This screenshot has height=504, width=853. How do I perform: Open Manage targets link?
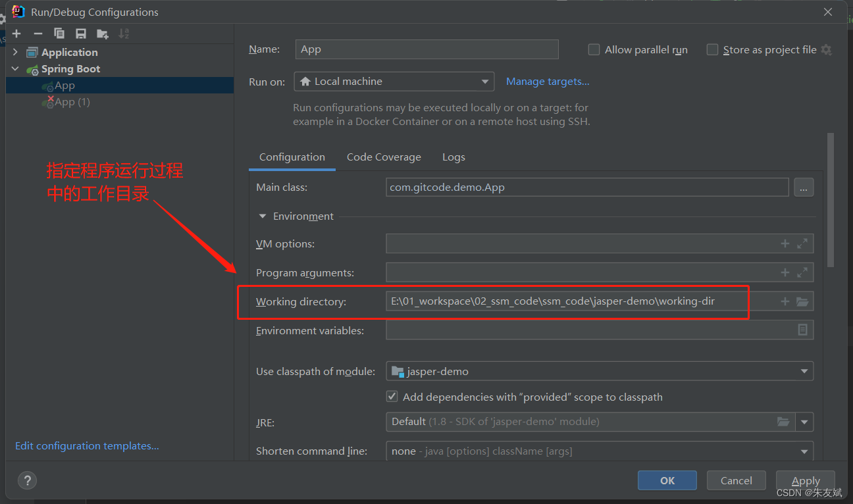(548, 82)
